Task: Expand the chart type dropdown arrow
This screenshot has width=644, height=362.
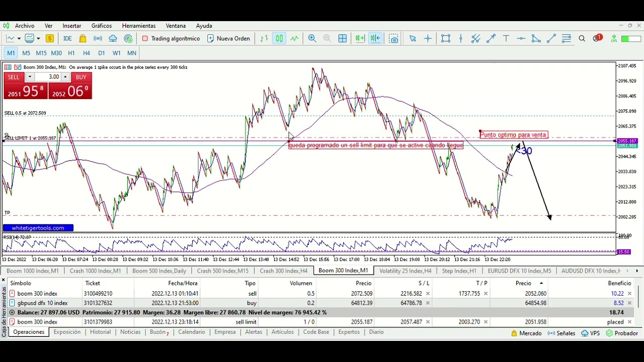Action: click(x=19, y=39)
